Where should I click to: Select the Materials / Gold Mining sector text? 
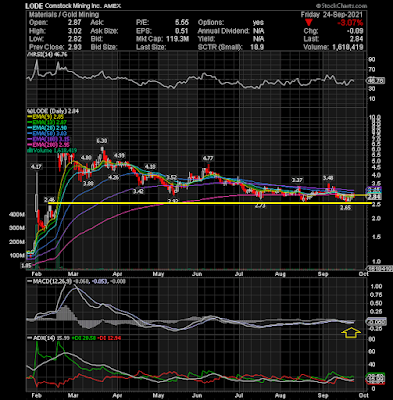click(63, 14)
